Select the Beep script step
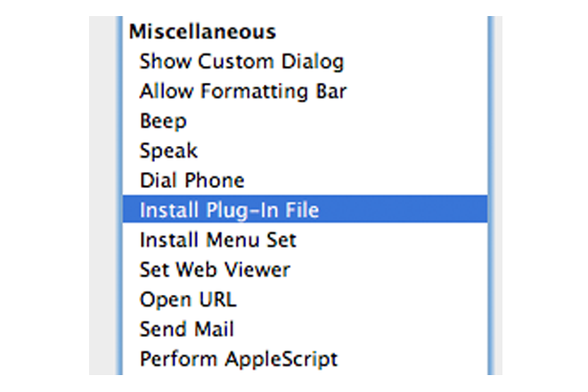The image size is (588, 392). (163, 121)
